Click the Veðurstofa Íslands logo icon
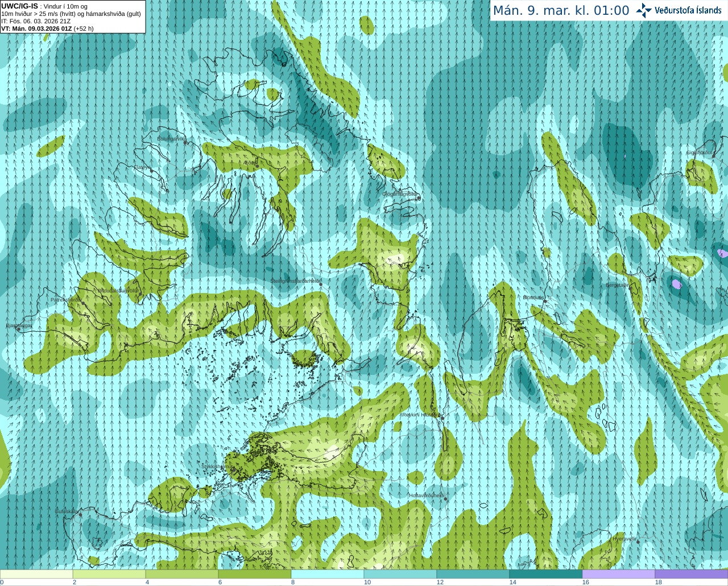Image resolution: width=728 pixels, height=586 pixels. 644,10
